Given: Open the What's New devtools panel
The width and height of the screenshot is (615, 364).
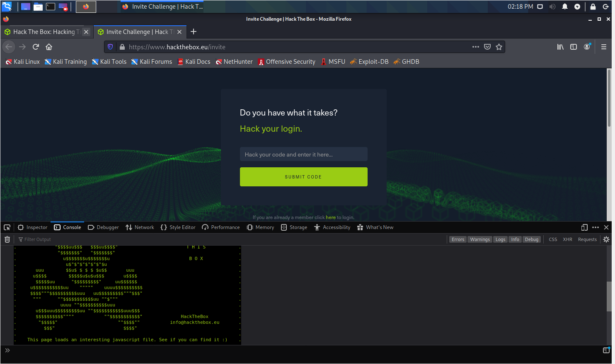Looking at the screenshot, I should (375, 227).
